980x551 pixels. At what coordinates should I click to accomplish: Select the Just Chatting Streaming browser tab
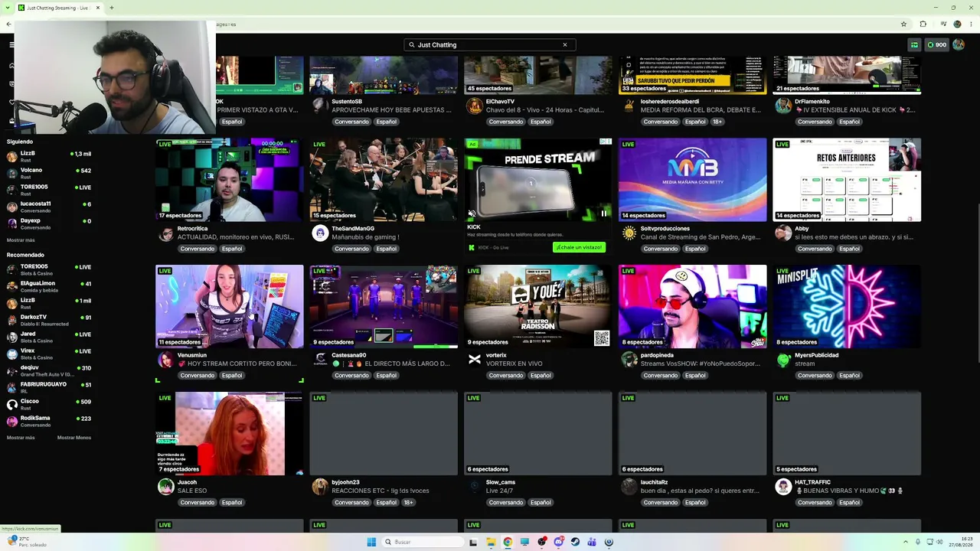point(60,8)
